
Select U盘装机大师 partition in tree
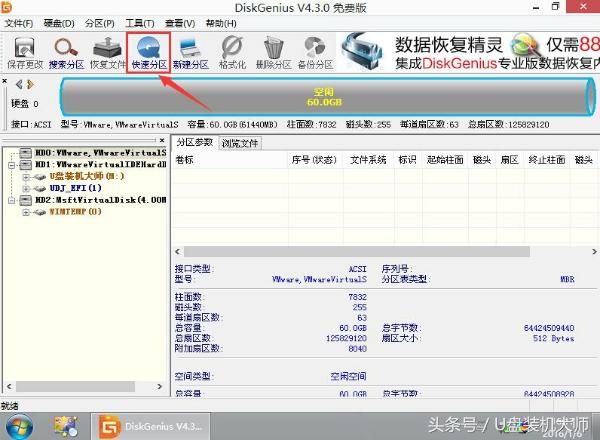click(87, 176)
